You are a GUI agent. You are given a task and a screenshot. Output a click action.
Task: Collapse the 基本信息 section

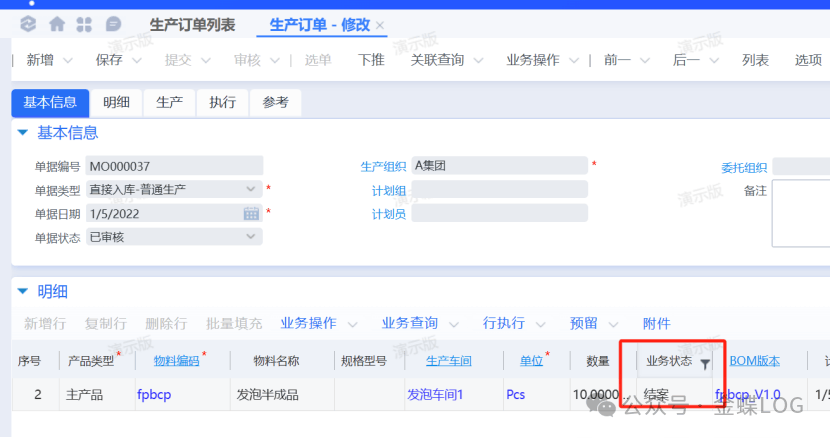point(23,133)
